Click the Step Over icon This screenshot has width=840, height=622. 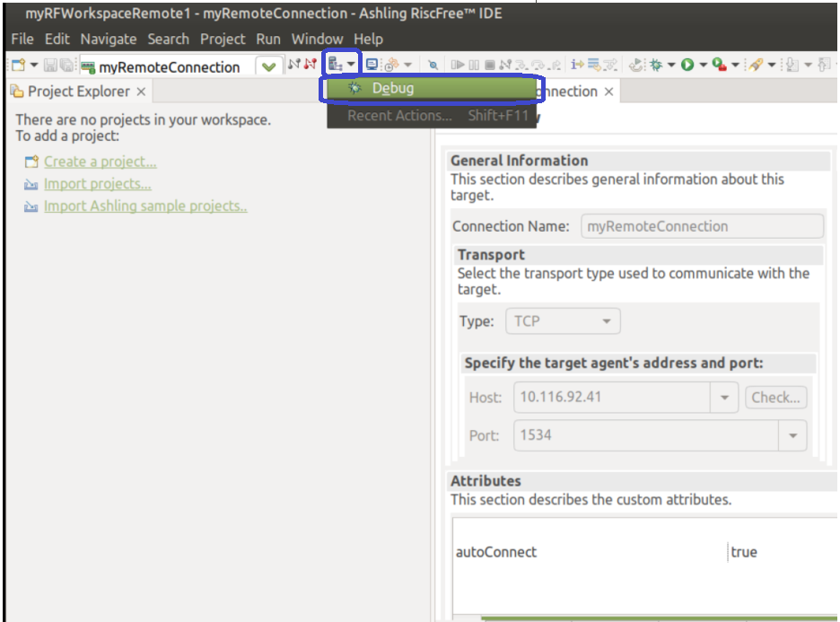coord(538,66)
